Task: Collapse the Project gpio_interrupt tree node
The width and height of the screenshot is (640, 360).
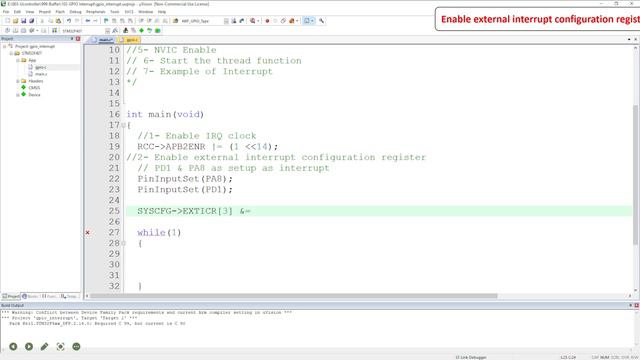Action: [x=4, y=47]
